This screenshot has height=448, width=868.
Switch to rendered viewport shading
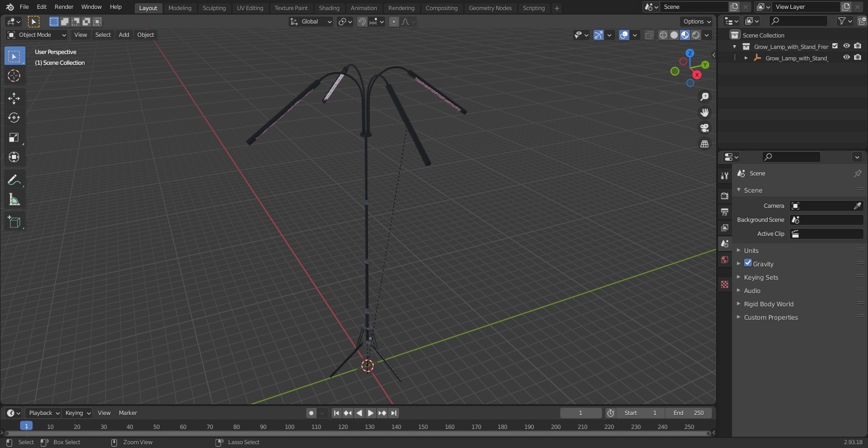696,35
